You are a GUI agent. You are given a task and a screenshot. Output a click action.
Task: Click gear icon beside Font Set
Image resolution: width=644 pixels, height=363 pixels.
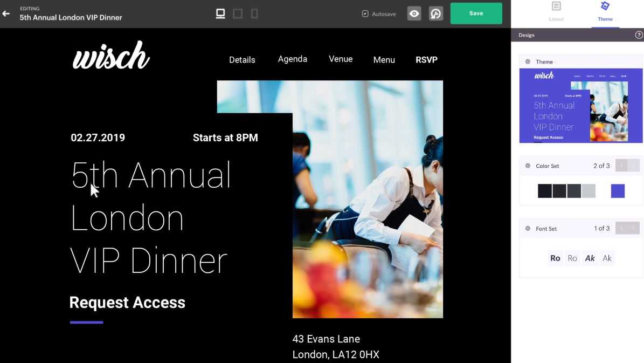(x=528, y=229)
